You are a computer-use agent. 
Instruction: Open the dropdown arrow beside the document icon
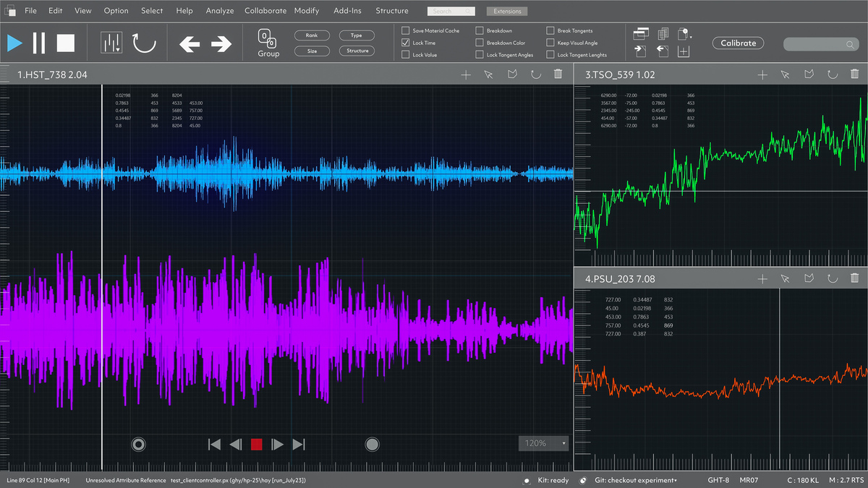[691, 37]
